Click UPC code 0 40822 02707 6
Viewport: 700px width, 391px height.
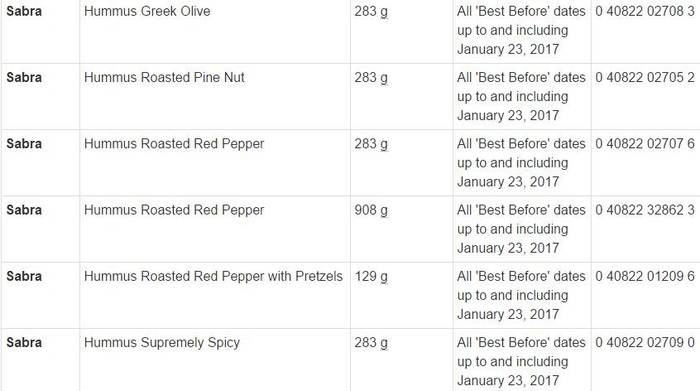click(645, 144)
